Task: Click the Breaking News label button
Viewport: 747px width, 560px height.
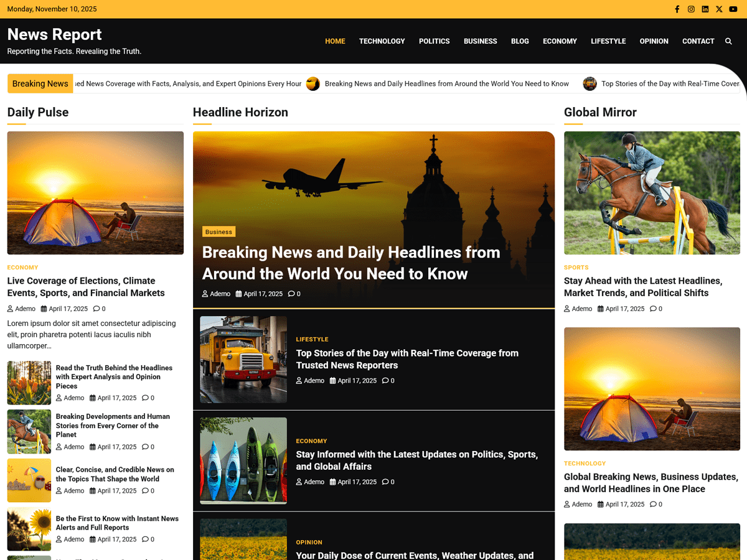Action: pyautogui.click(x=40, y=83)
